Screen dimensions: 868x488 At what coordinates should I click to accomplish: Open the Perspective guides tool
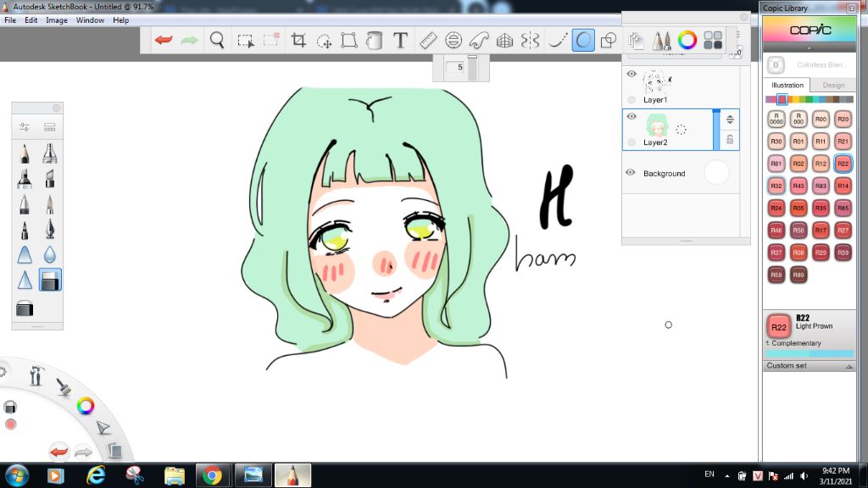(x=504, y=41)
